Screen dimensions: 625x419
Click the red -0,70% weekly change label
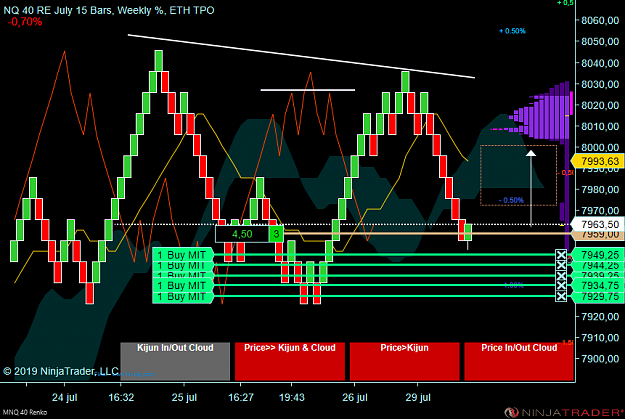point(25,22)
